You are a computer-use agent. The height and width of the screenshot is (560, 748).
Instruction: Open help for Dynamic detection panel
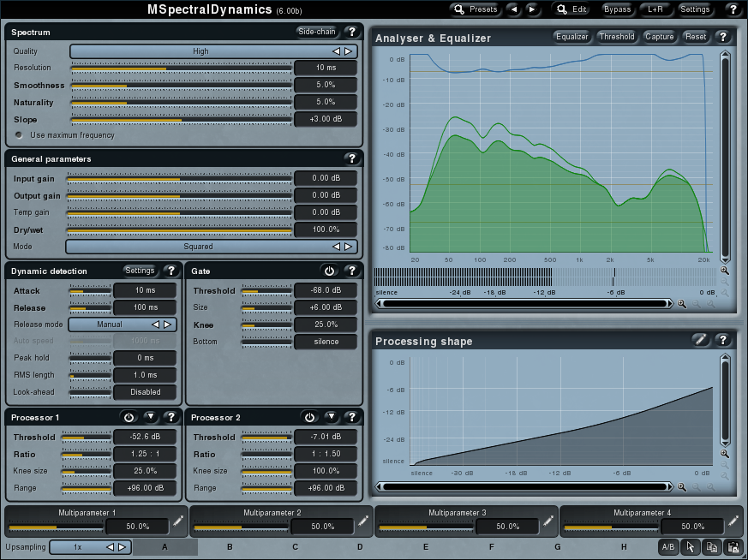click(x=171, y=271)
